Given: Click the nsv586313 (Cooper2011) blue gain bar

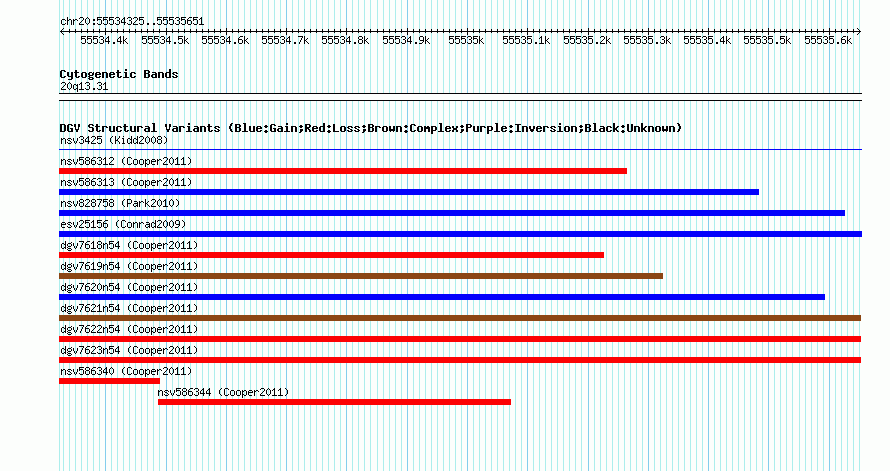Looking at the screenshot, I should click(x=409, y=192).
